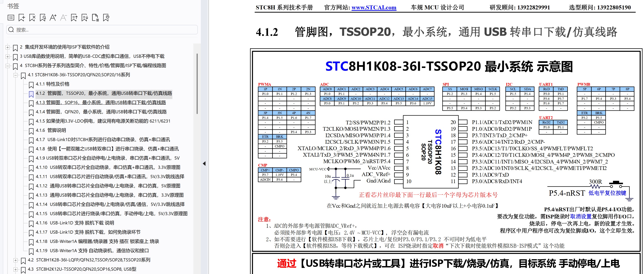Open bookmark 4.1.18 USB-Writer1A 编程器/烧录器

pyautogui.click(x=97, y=241)
